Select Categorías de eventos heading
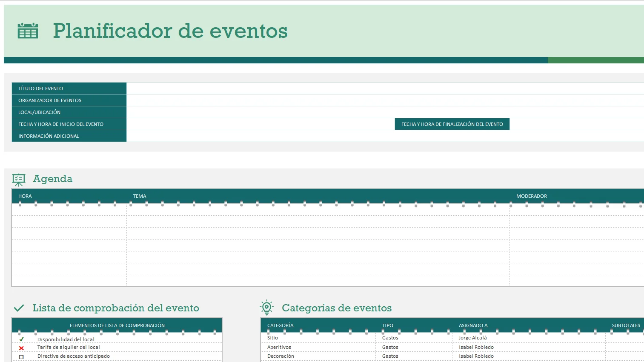644x362 pixels. pyautogui.click(x=337, y=308)
